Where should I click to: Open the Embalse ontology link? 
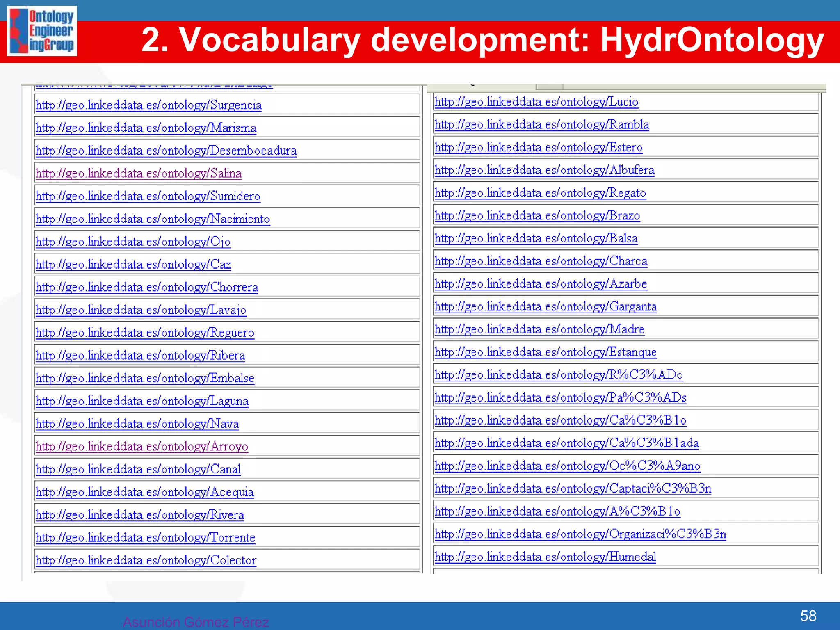pyautogui.click(x=145, y=378)
